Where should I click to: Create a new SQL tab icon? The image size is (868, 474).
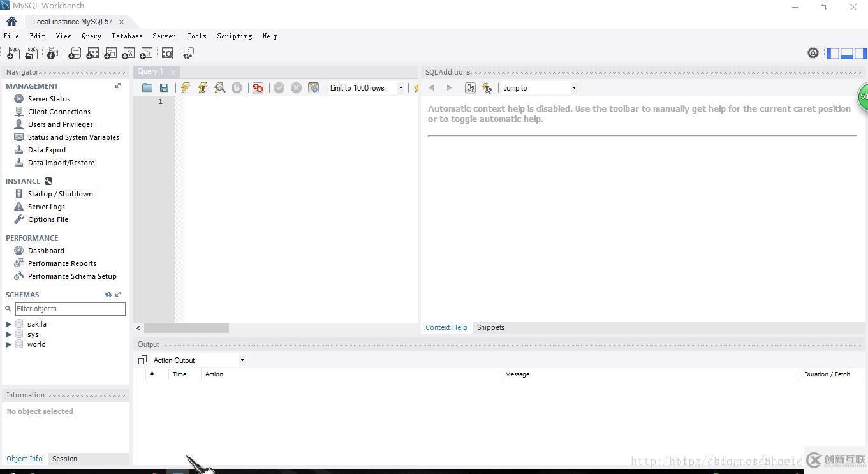point(13,54)
